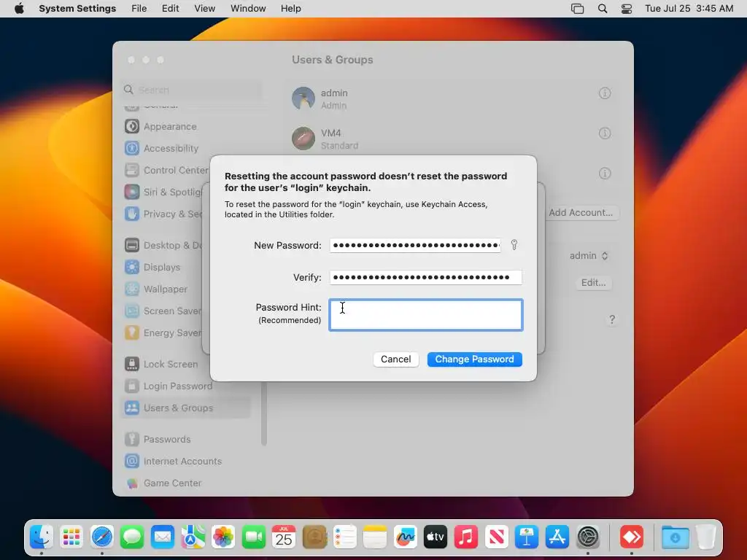747x560 pixels.
Task: Click into the Password Hint field
Action: 425,315
